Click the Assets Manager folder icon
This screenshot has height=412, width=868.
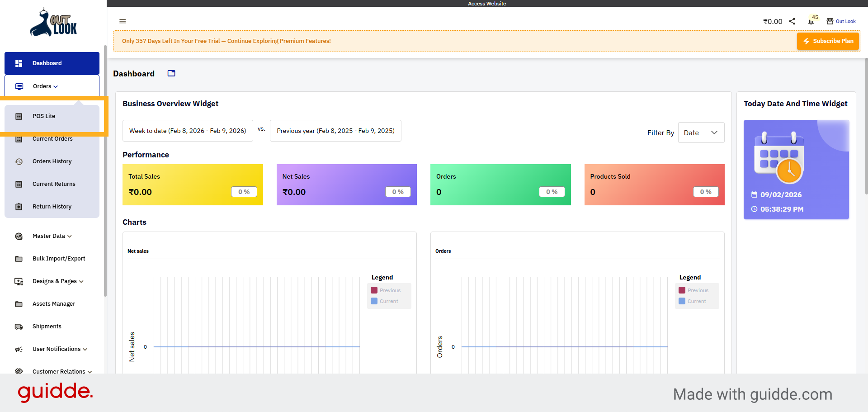19,303
